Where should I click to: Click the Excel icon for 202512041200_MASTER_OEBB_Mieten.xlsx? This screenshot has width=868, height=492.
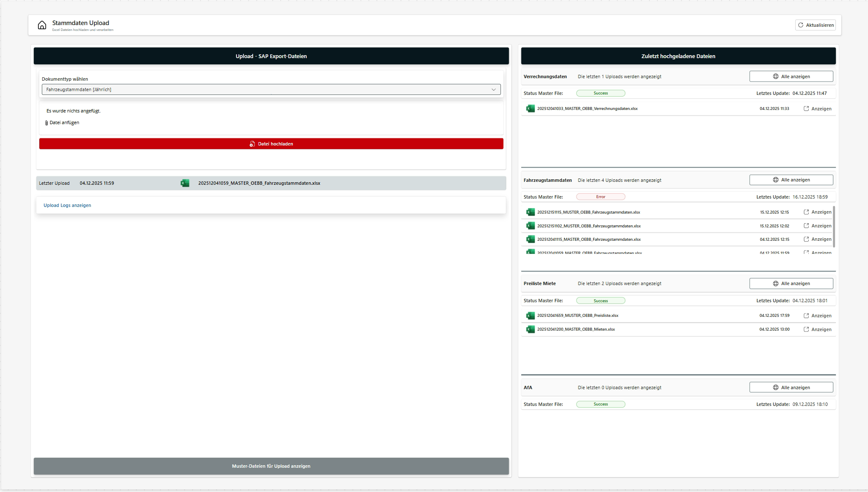[x=530, y=329]
